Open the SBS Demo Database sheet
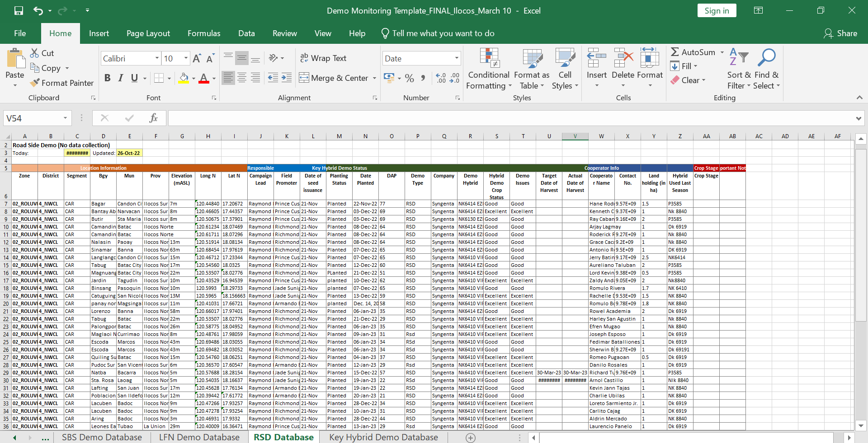 pyautogui.click(x=102, y=437)
